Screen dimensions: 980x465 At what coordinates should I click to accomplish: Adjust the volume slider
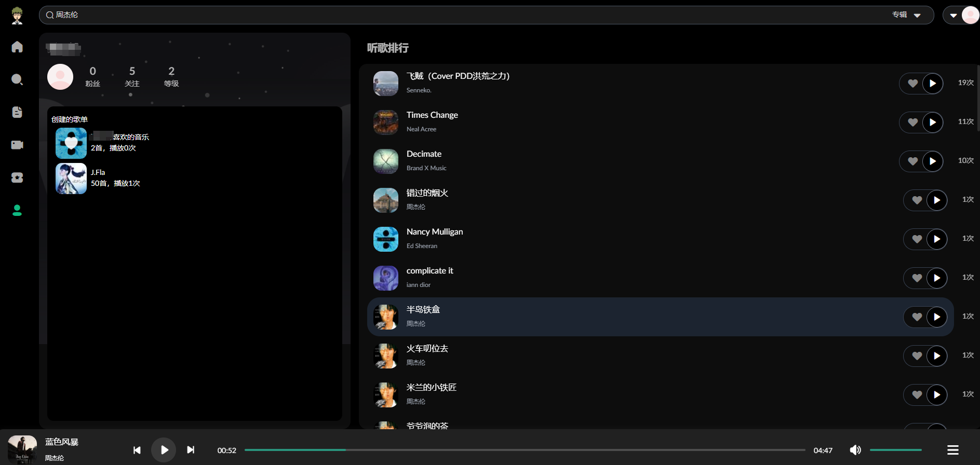click(x=896, y=450)
